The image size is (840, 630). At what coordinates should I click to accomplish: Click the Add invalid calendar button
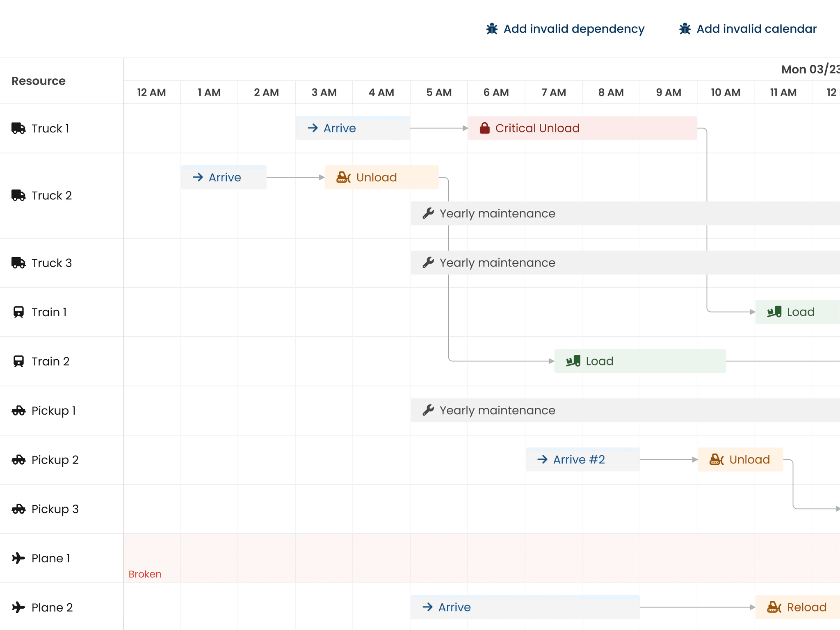756,28
